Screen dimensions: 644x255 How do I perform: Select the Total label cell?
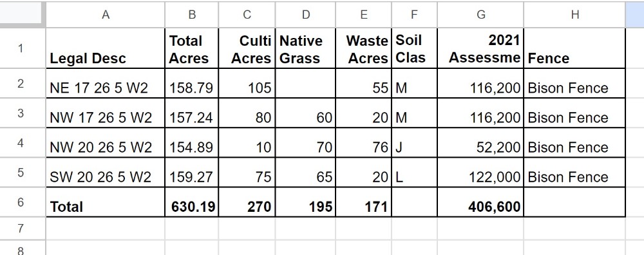point(105,202)
